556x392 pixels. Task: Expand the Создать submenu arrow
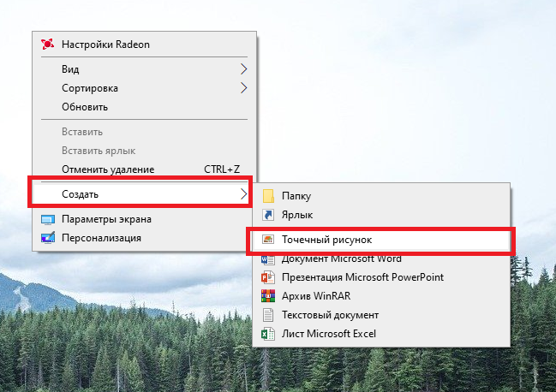pos(243,194)
